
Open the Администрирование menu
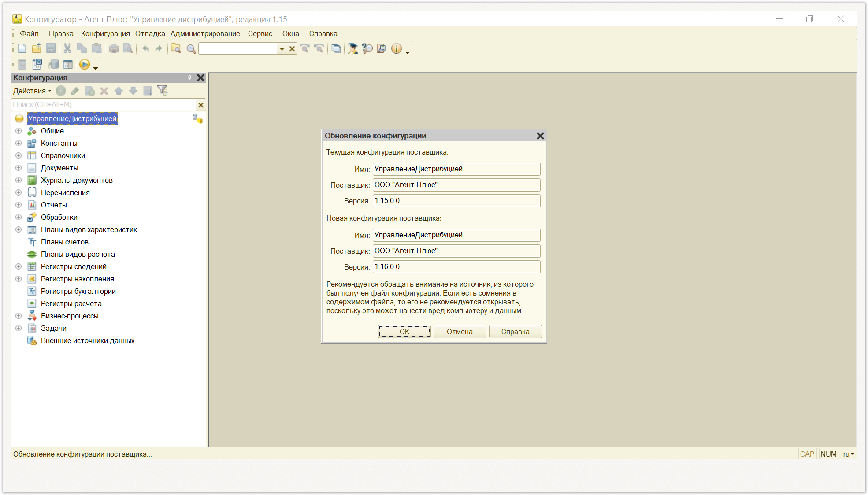tap(205, 33)
